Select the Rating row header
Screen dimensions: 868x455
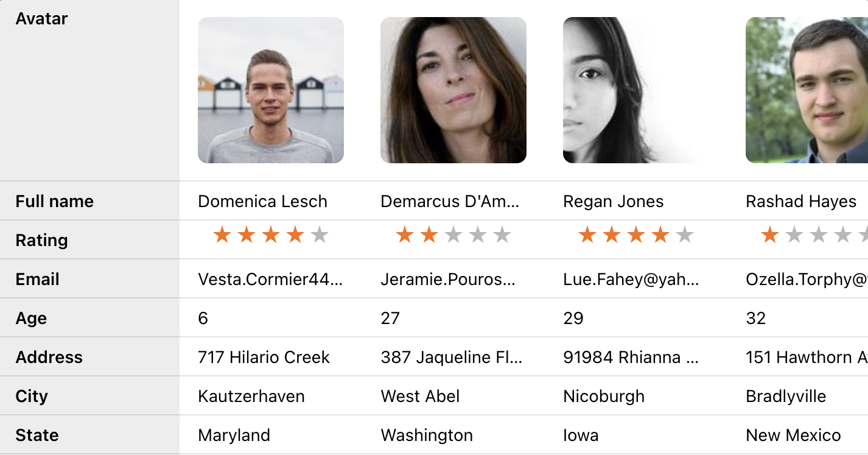(x=41, y=241)
